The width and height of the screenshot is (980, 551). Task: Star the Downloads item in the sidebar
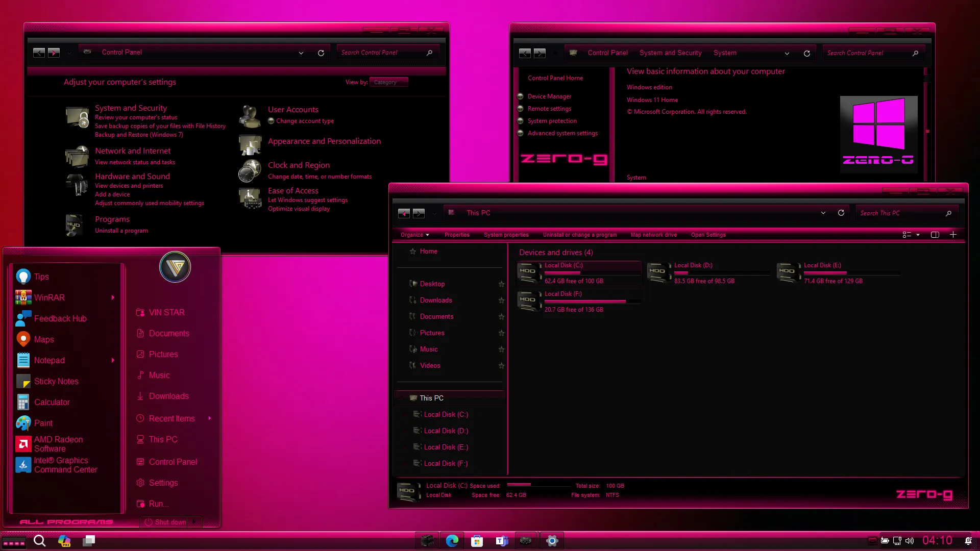point(502,300)
